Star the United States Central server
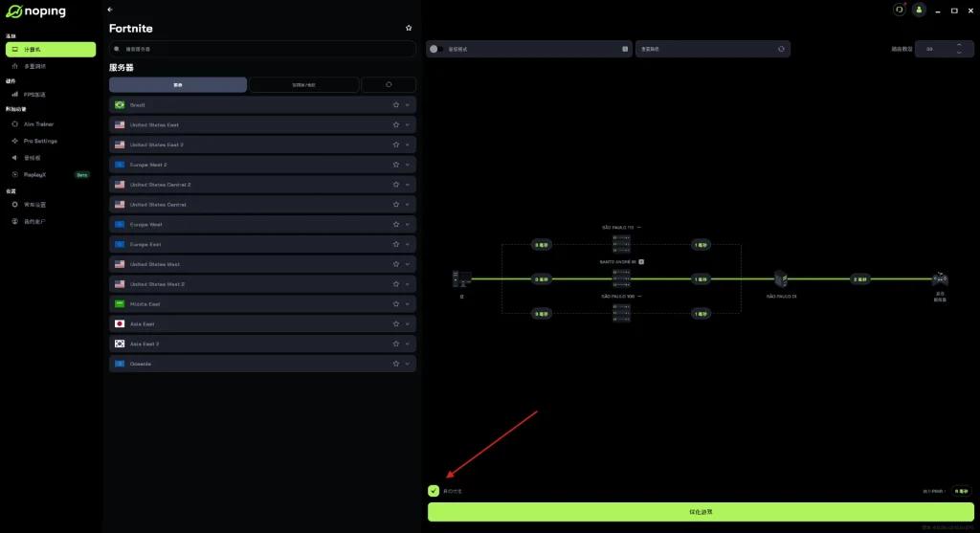Screen dimensions: 980x533 pos(395,205)
